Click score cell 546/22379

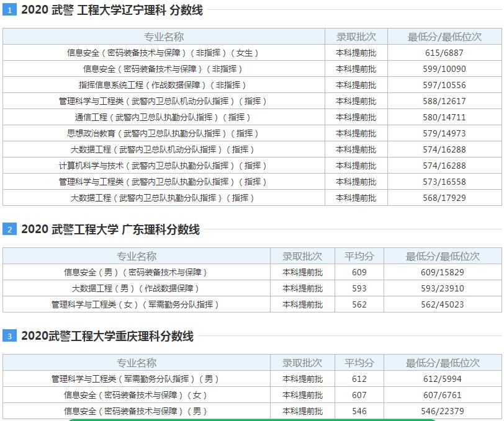[x=443, y=411]
